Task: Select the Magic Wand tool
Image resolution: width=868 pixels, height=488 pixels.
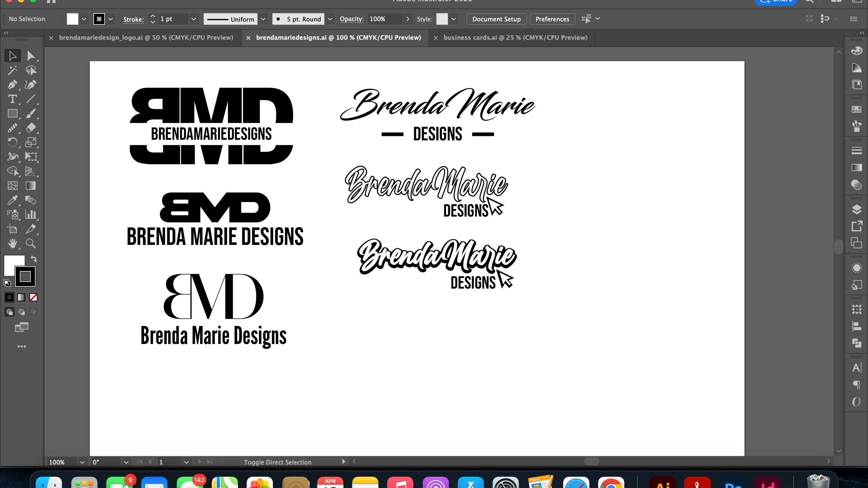Action: [12, 70]
